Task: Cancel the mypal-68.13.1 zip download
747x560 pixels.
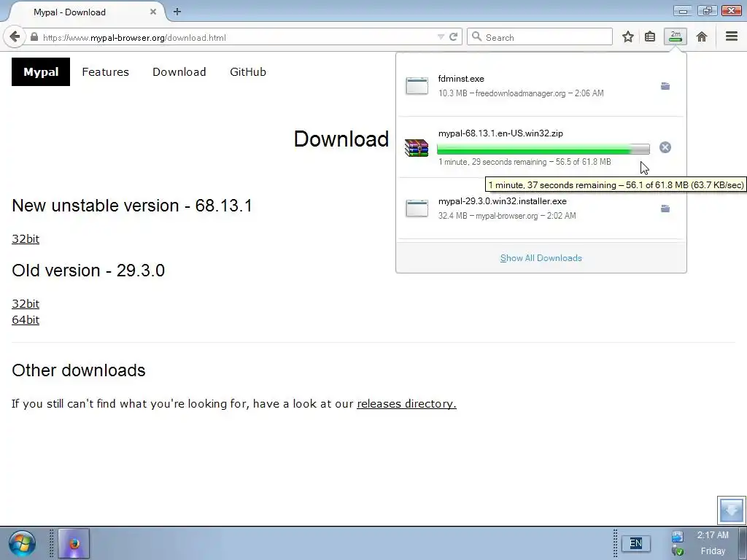Action: point(665,147)
